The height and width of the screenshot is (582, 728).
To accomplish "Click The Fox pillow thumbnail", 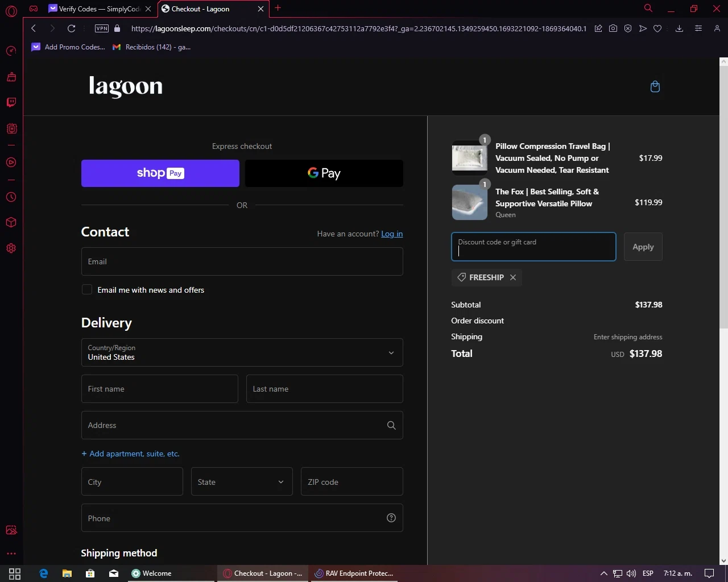I will click(x=470, y=202).
